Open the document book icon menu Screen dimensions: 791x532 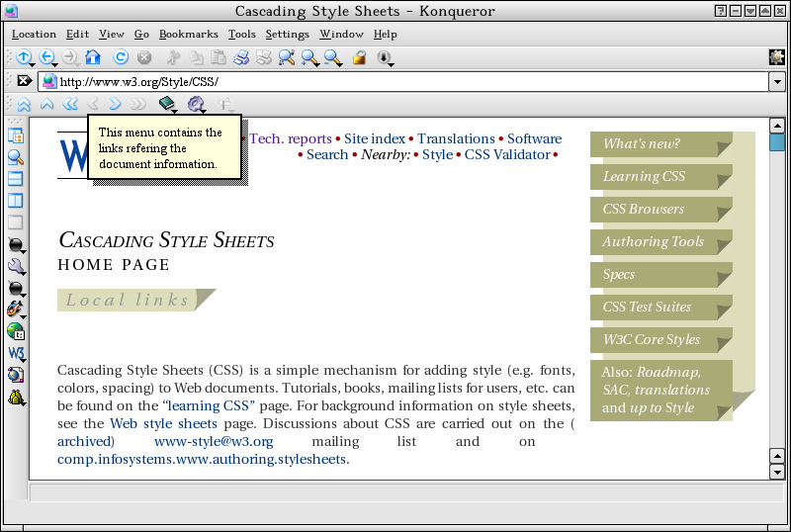pyautogui.click(x=166, y=104)
